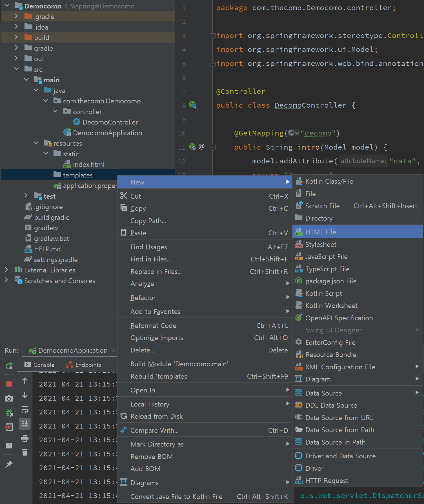Open DemocomoApplication class in tree

(x=107, y=133)
